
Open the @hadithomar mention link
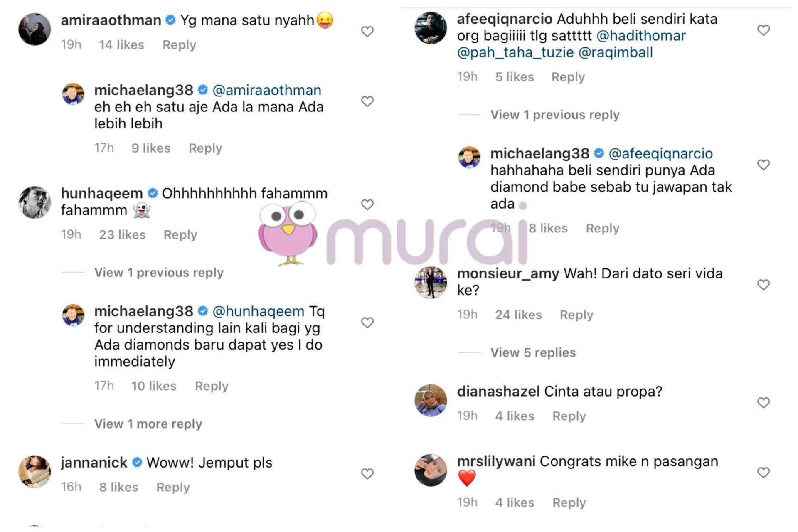click(641, 36)
